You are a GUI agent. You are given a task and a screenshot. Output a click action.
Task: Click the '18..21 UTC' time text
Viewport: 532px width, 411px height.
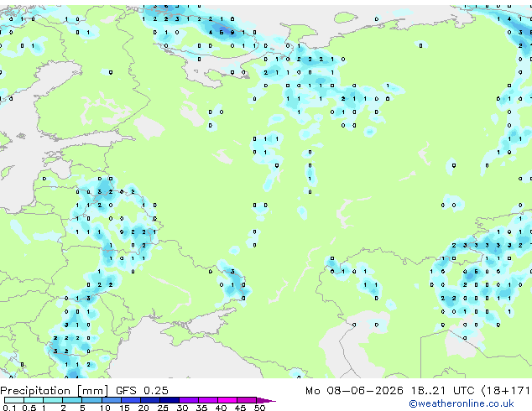tap(442, 391)
